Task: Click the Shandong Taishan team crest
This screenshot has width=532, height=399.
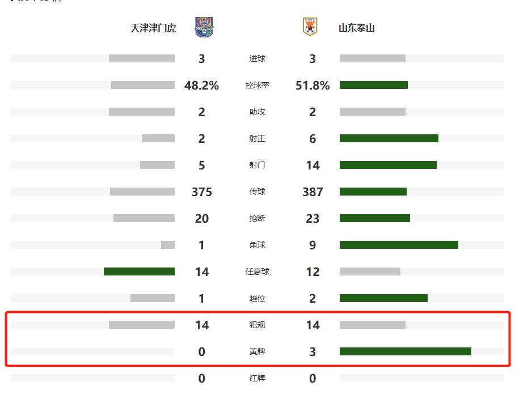Action: [x=310, y=27]
